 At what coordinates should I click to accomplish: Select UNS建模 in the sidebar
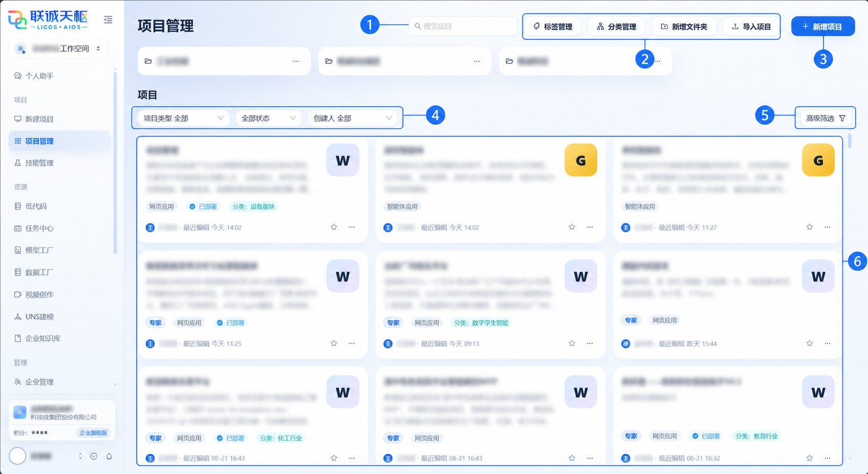39,317
